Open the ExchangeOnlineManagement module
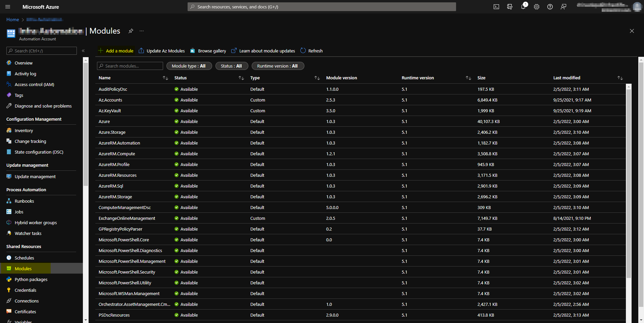The image size is (644, 323). tap(127, 218)
